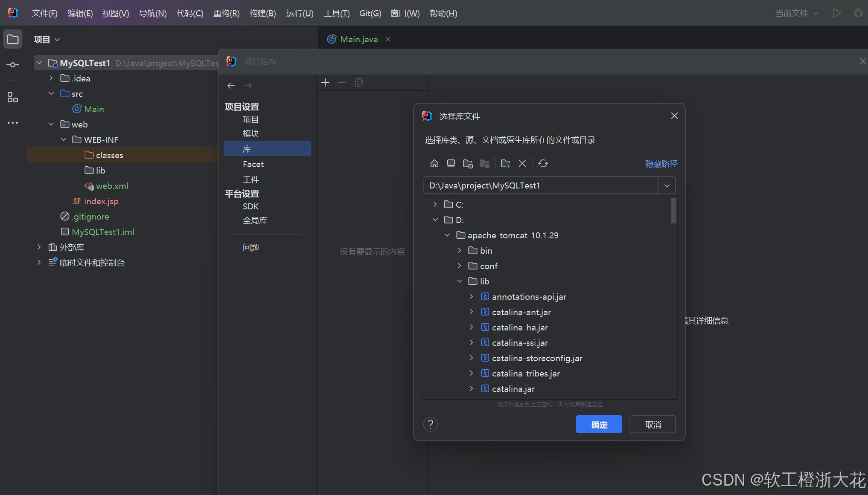Click the help question mark icon
The image size is (868, 495).
[430, 424]
